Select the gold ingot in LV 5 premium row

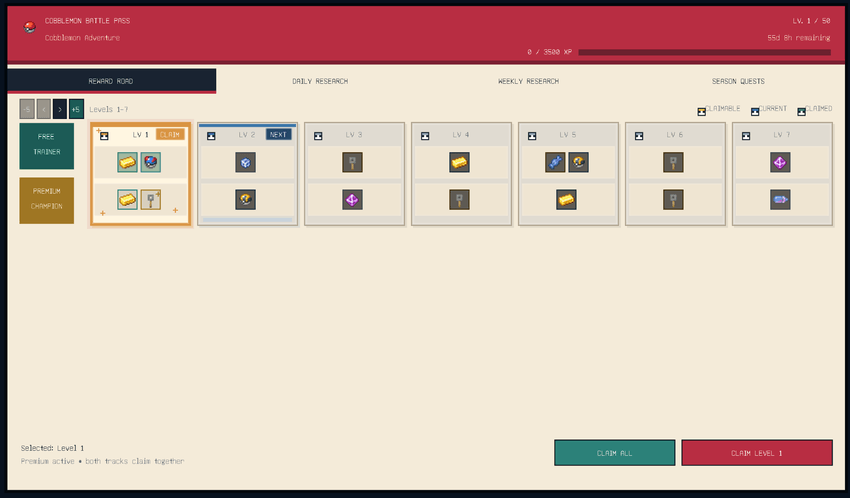coord(566,199)
